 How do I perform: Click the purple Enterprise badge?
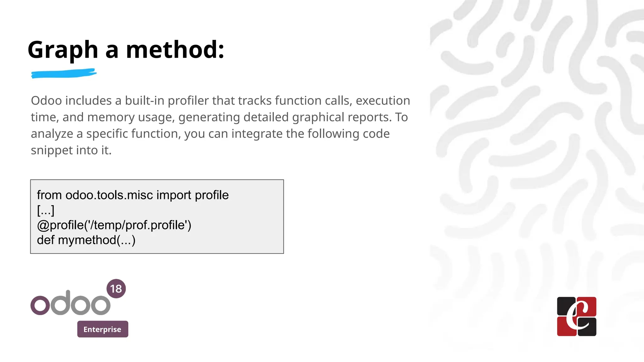103,329
